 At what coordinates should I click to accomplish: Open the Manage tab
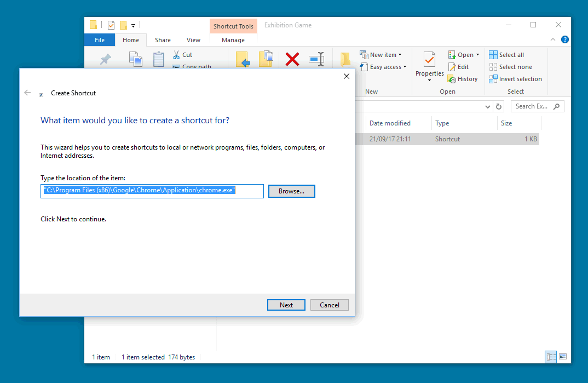(233, 40)
